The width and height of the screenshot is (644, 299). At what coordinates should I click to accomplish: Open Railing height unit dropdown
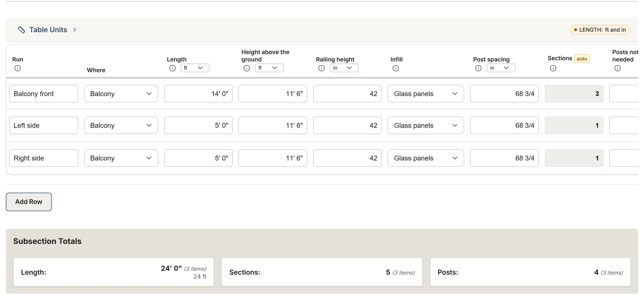pos(344,68)
